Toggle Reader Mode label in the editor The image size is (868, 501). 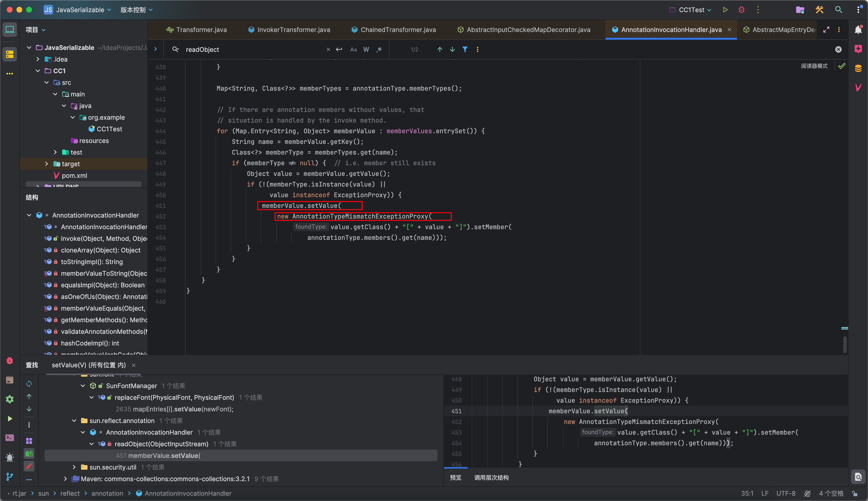point(814,66)
